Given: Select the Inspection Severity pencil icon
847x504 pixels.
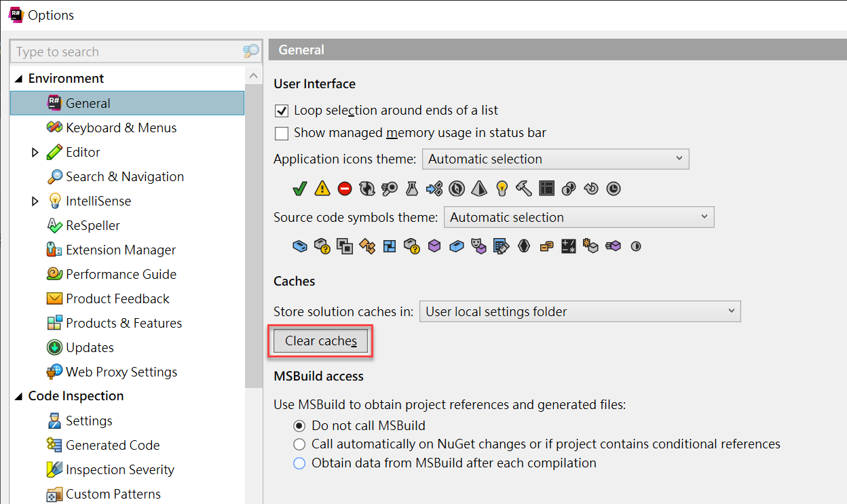Looking at the screenshot, I should pos(53,469).
